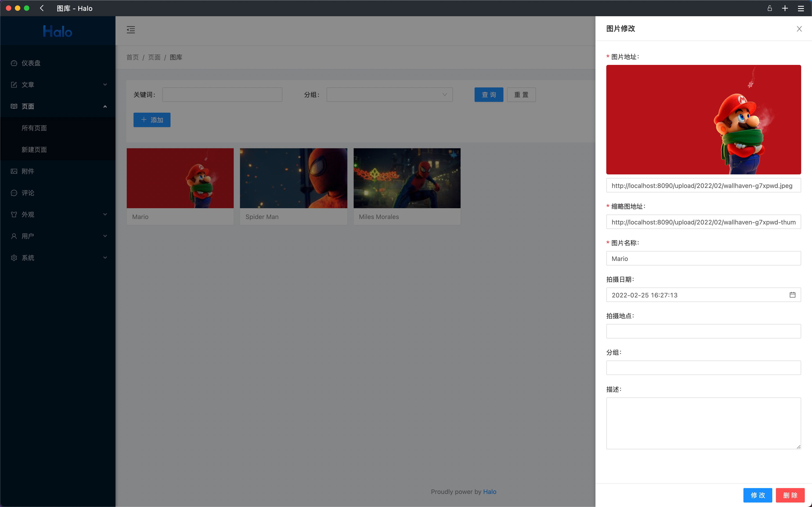Screen dimensions: 812x507
Task: Open a new browser tab with the plus icon
Action: coord(785,8)
